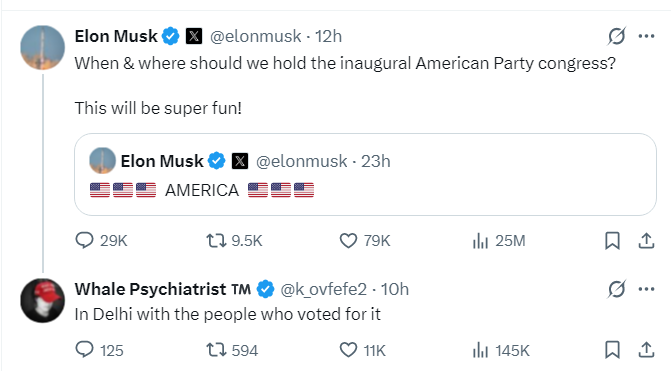
Task: Open Grok icon on Elon Musk's post
Action: [617, 36]
